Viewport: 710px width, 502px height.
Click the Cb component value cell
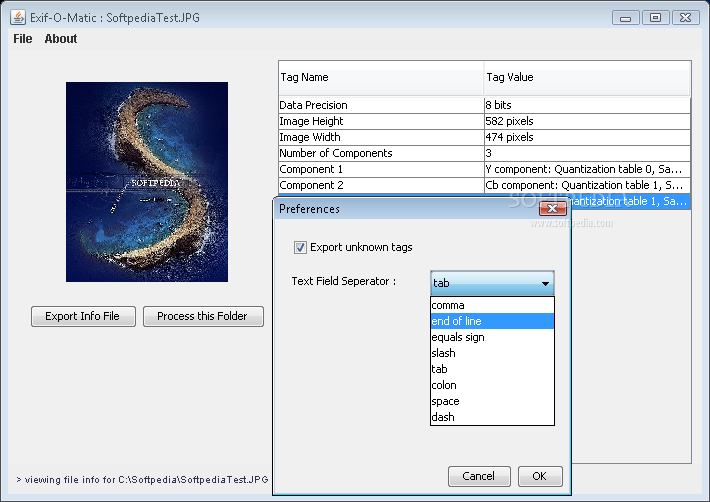click(587, 185)
